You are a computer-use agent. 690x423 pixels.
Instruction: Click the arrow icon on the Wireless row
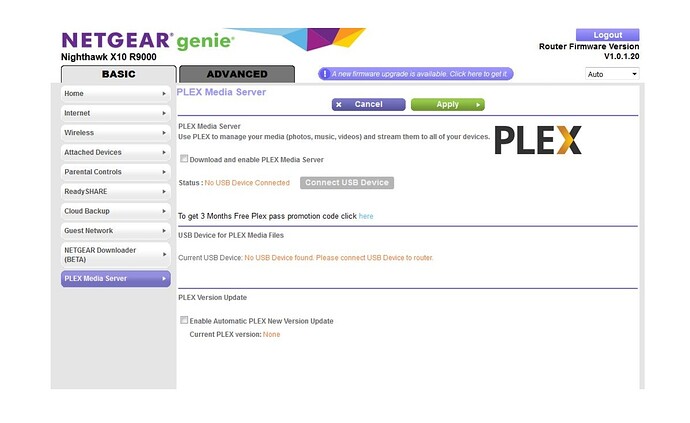[164, 132]
